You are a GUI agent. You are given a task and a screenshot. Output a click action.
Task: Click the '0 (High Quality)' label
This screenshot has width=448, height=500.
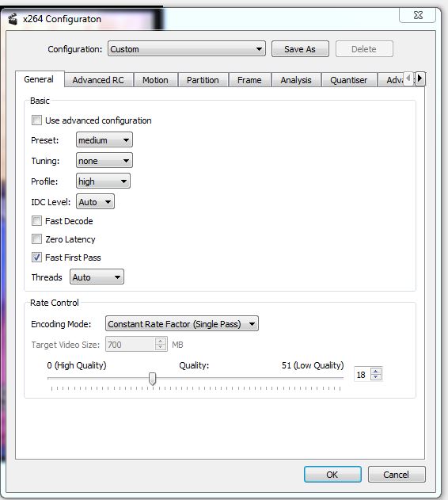click(x=77, y=365)
